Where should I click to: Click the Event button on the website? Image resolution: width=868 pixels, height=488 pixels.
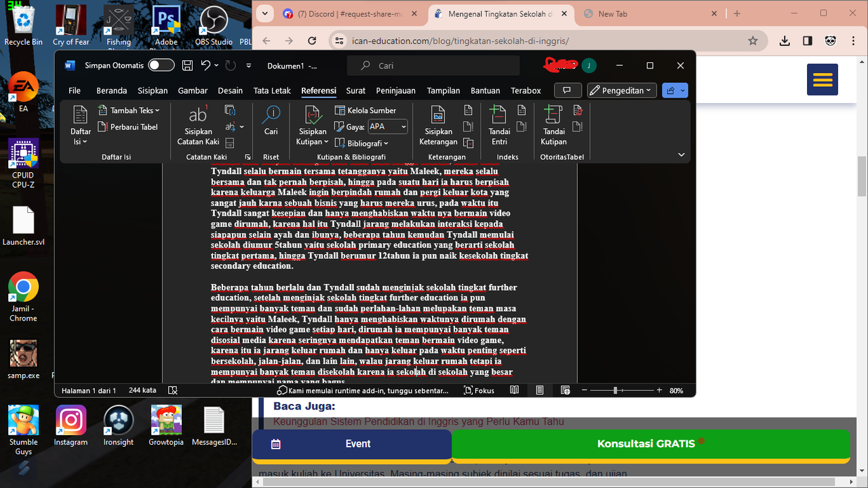point(351,444)
